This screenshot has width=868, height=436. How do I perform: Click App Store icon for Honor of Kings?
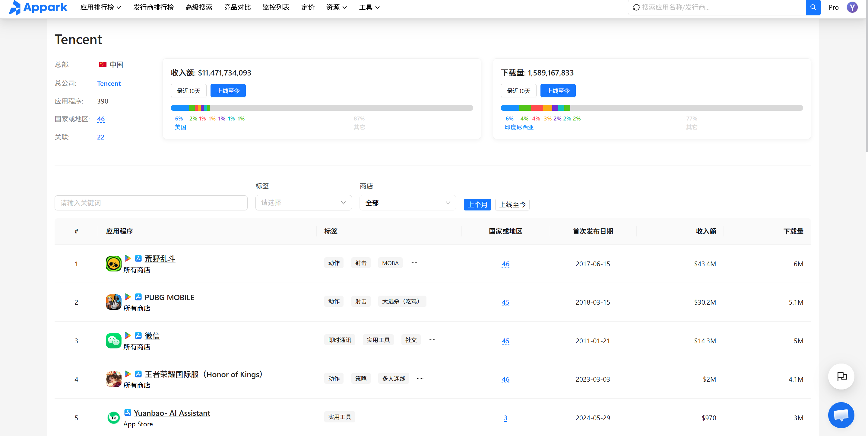click(138, 374)
